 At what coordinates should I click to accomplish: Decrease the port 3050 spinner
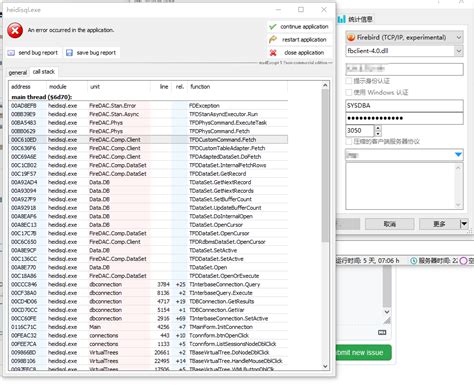[x=378, y=133]
